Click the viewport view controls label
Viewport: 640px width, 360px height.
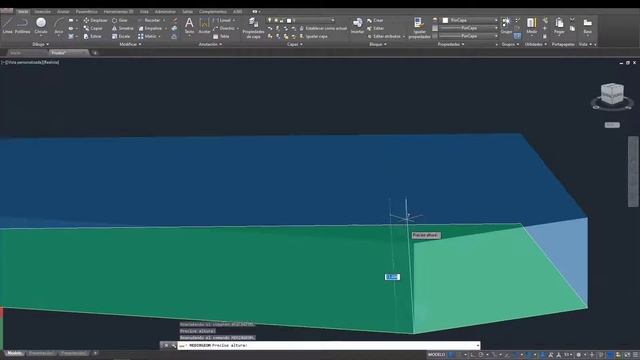pyautogui.click(x=30, y=62)
